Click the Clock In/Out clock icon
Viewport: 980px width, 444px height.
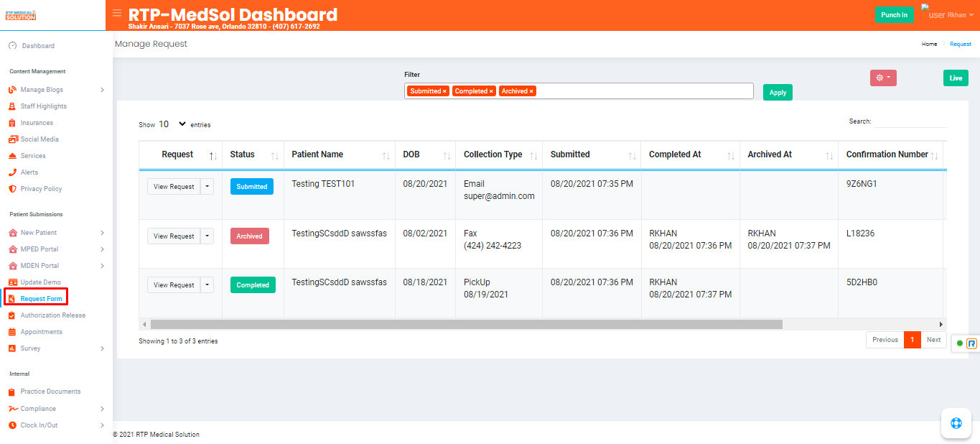12,425
